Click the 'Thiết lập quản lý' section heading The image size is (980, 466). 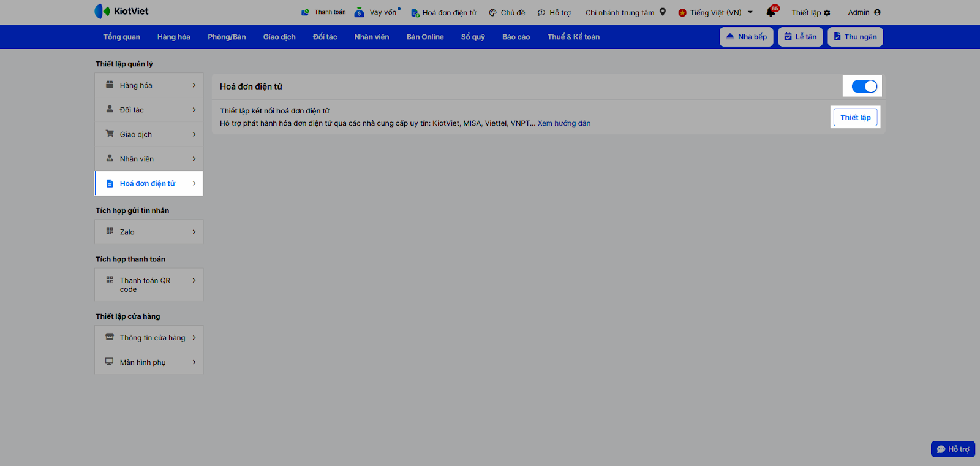[x=124, y=64]
